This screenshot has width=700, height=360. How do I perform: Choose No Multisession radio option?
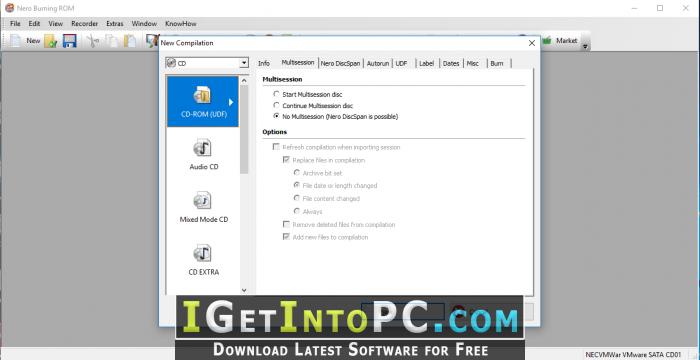[277, 117]
